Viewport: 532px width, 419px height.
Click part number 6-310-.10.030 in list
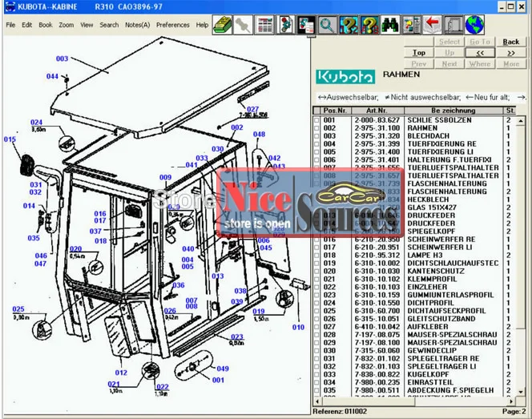(377, 272)
